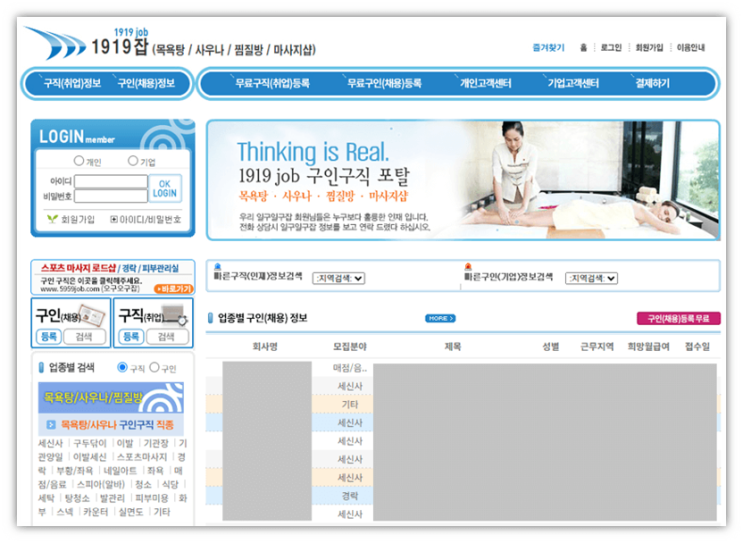Screen dimensions: 743x543
Task: Click the Thinking is Real main banner
Action: point(463,180)
